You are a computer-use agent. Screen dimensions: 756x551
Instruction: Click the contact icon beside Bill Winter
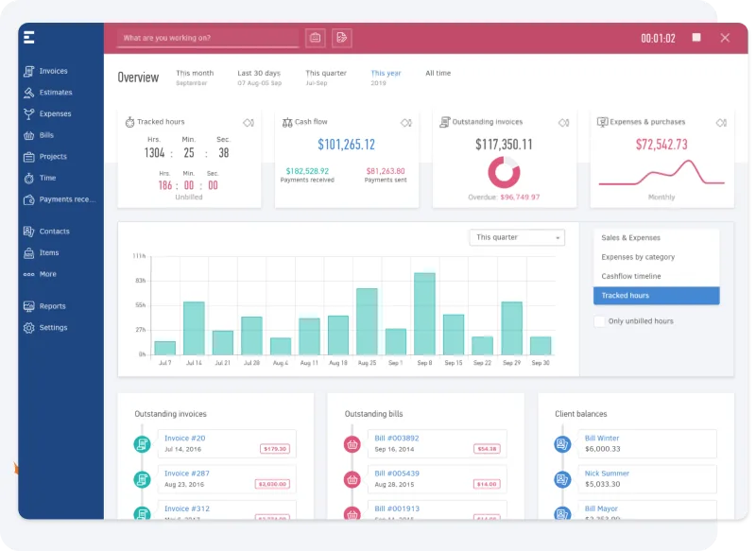pyautogui.click(x=562, y=444)
